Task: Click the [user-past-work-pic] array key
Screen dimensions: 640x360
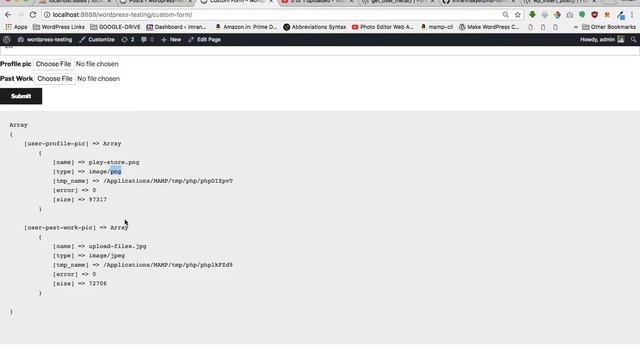Action: click(x=60, y=228)
